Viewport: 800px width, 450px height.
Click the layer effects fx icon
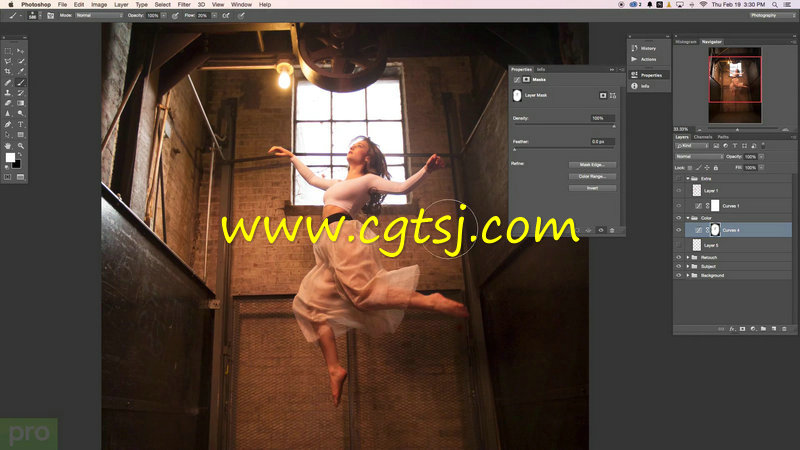(x=732, y=328)
